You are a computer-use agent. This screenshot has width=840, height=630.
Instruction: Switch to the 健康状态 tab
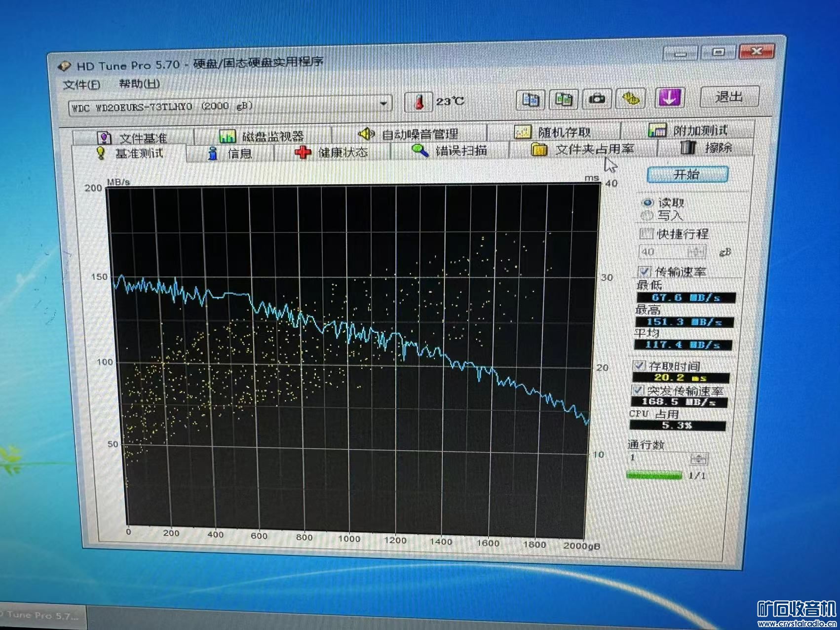pos(332,152)
